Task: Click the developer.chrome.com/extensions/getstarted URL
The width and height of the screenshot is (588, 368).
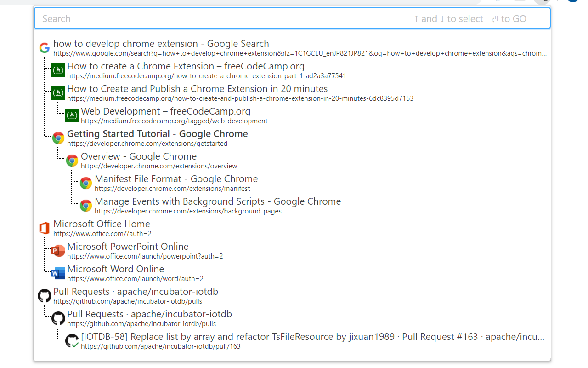Action: click(x=147, y=143)
